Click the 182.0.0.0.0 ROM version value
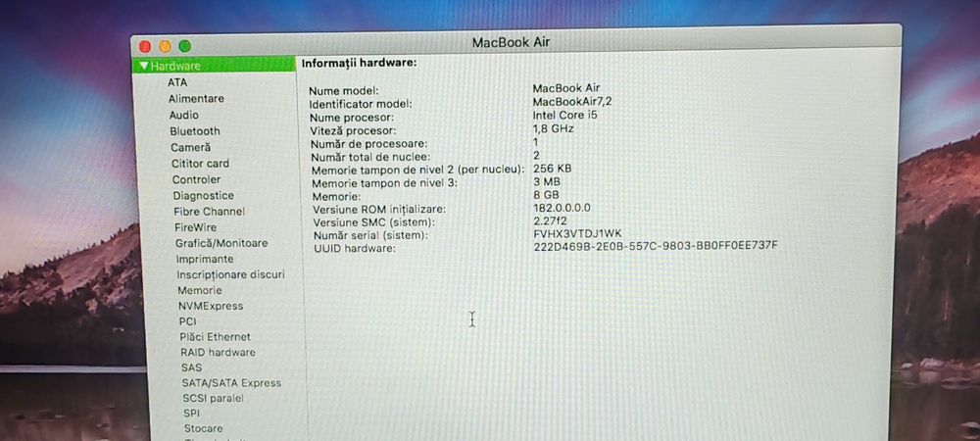980x441 pixels. point(562,208)
